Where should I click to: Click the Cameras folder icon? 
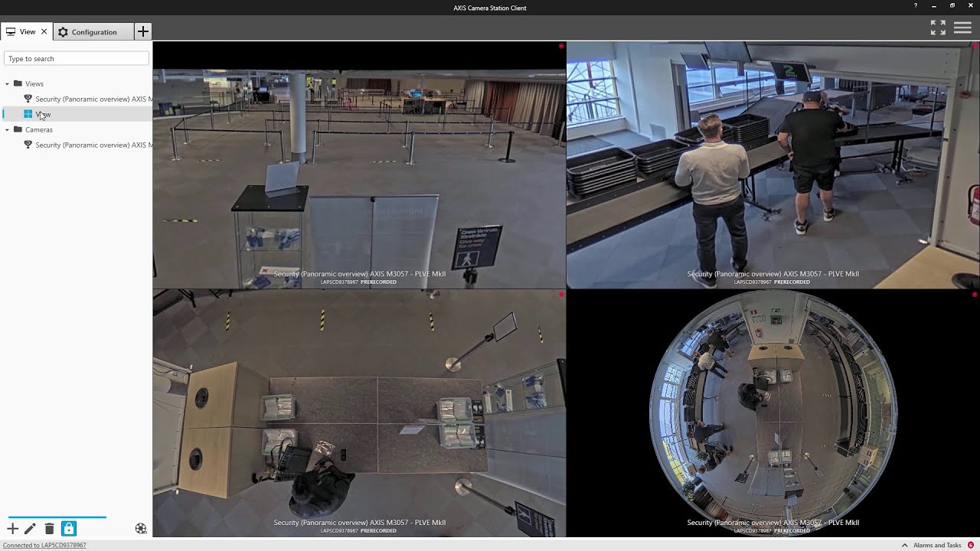pyautogui.click(x=18, y=129)
